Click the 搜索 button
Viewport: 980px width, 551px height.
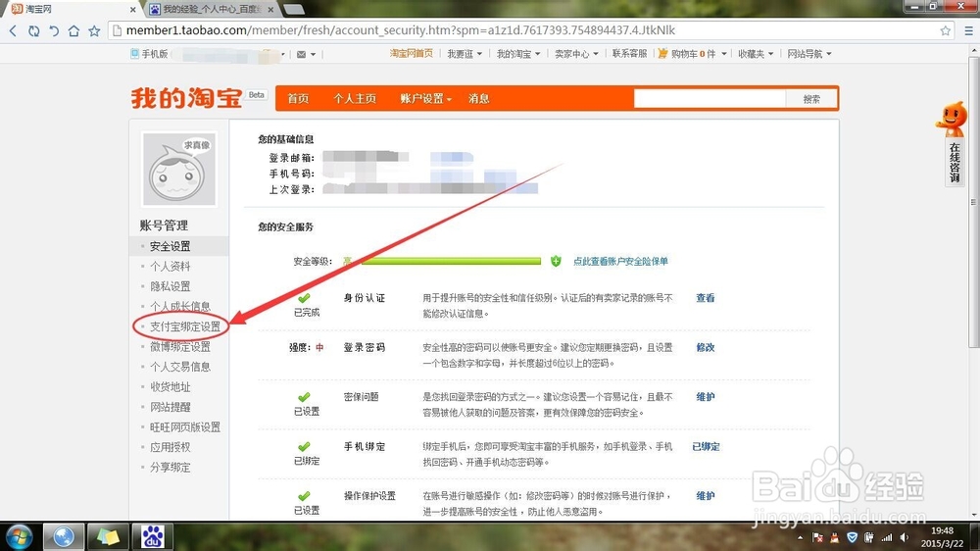pyautogui.click(x=811, y=99)
